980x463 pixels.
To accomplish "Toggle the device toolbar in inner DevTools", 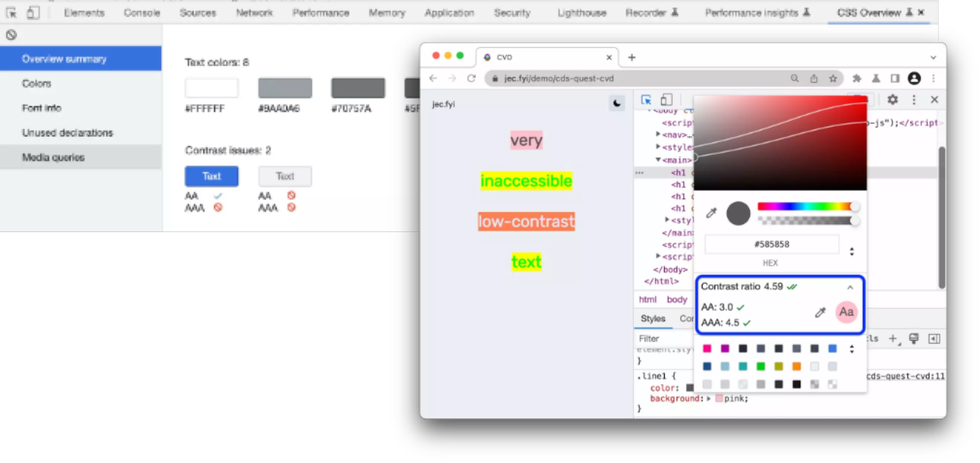I will (666, 99).
